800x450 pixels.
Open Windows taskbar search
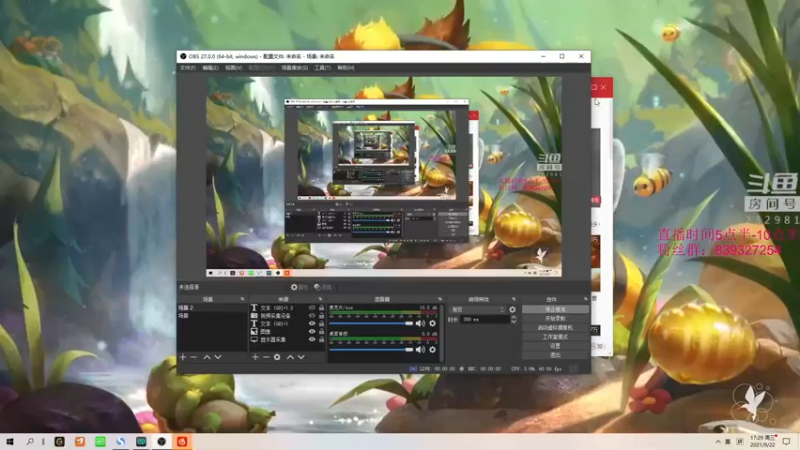(30, 441)
